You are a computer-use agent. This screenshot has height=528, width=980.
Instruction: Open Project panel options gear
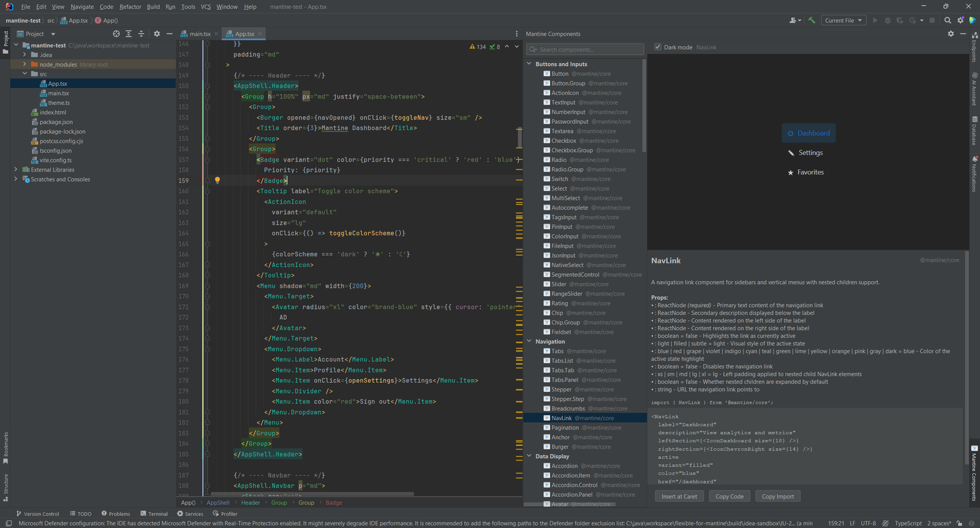click(157, 34)
